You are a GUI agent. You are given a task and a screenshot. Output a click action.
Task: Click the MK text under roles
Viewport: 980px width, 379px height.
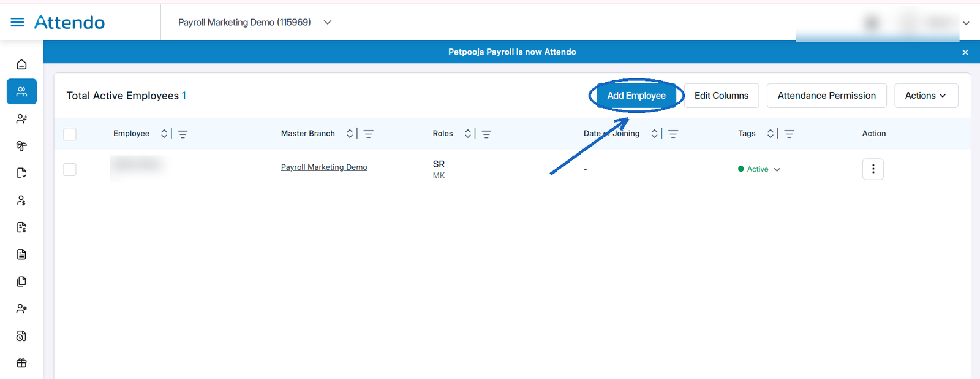pos(439,175)
